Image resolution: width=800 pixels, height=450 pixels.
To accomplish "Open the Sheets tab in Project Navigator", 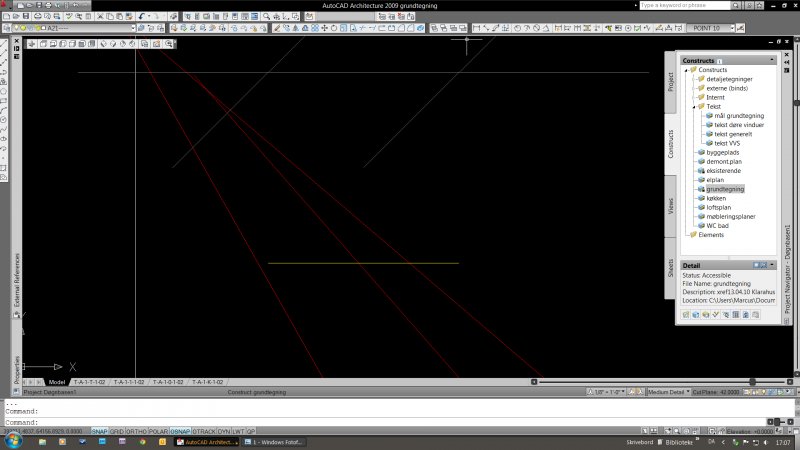I will (x=670, y=268).
